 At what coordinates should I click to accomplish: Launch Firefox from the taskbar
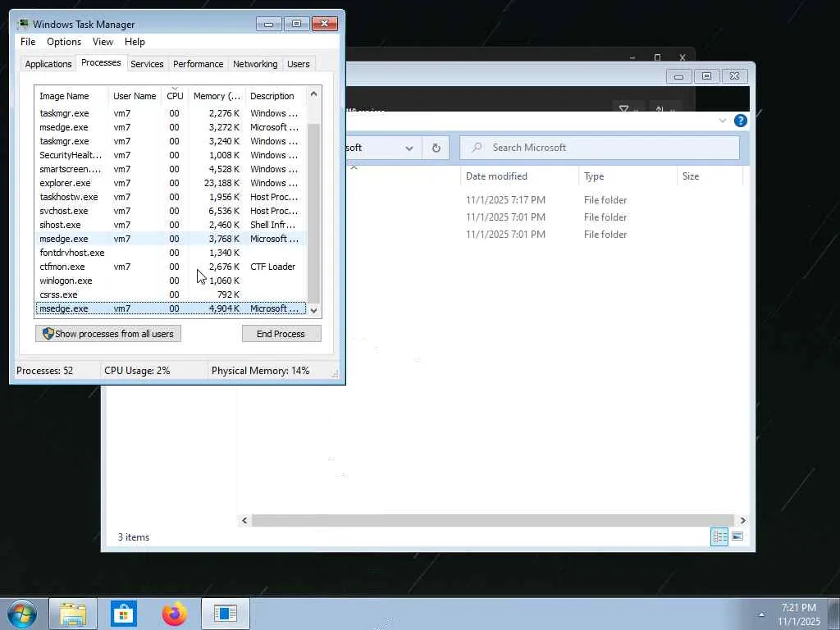pos(175,614)
